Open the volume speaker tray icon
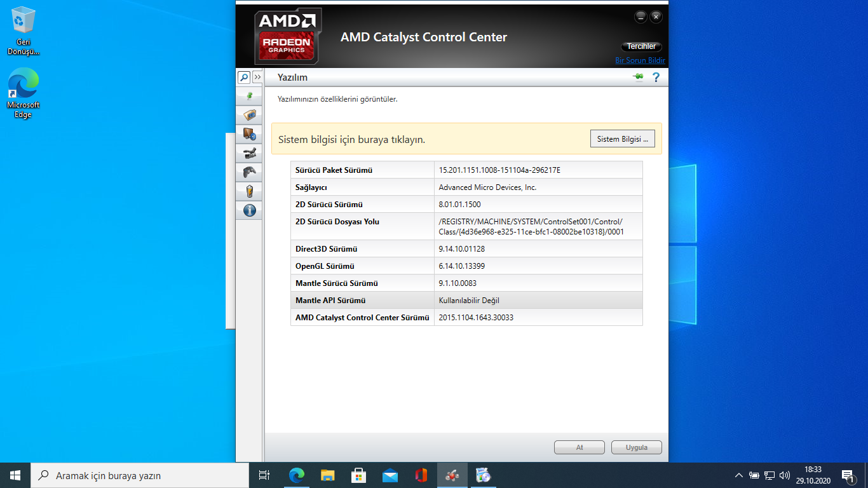 785,475
